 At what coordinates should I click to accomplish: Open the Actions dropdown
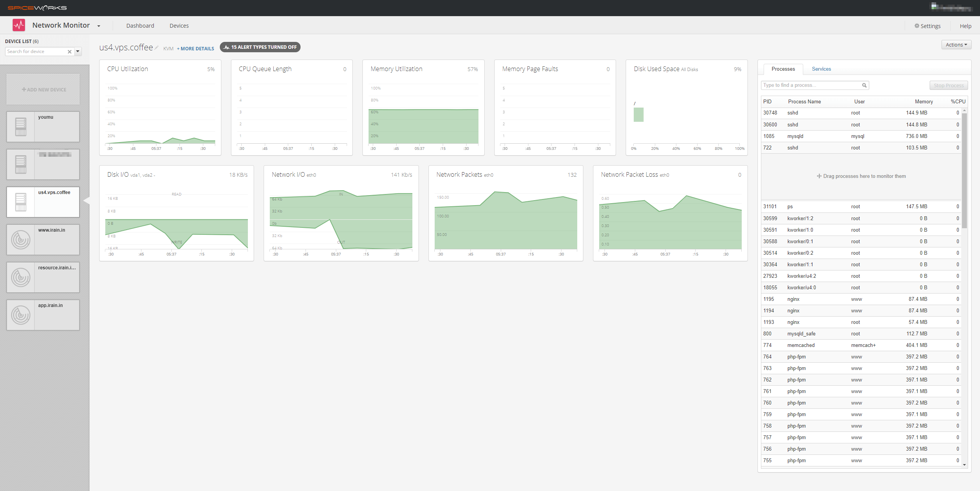click(956, 45)
